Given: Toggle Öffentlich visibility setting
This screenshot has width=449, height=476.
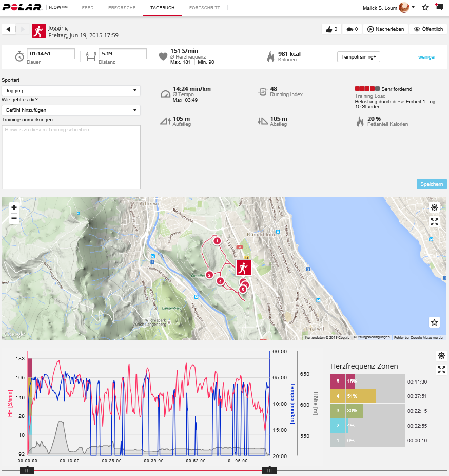Looking at the screenshot, I should [428, 29].
